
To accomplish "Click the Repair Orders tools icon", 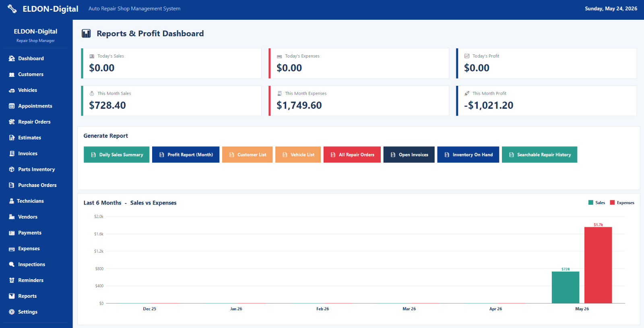I will pyautogui.click(x=12, y=122).
